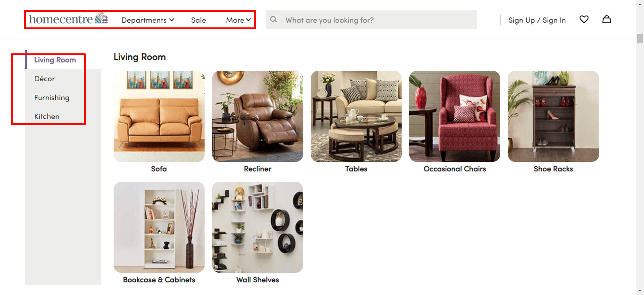Expand the Departments dropdown

(x=144, y=20)
